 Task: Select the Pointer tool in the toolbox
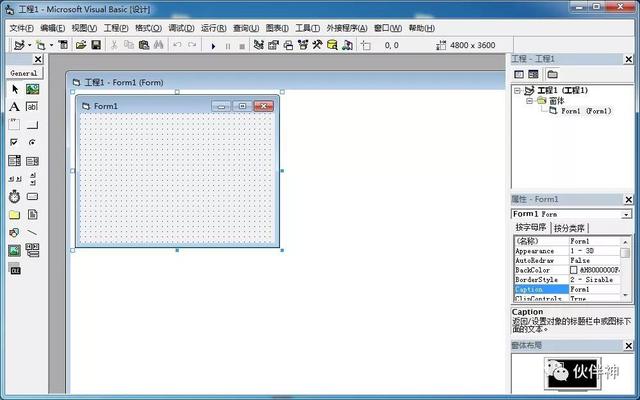(15, 89)
